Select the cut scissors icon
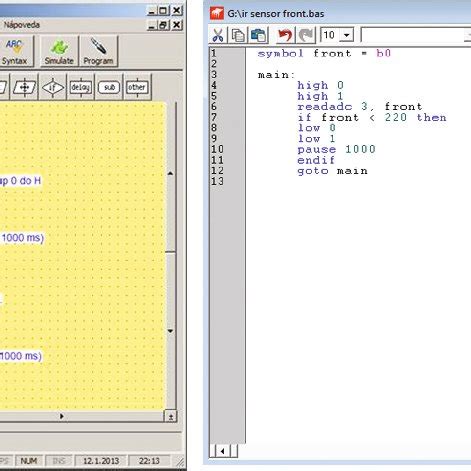Viewport: 471px width, 471px height. [x=218, y=35]
